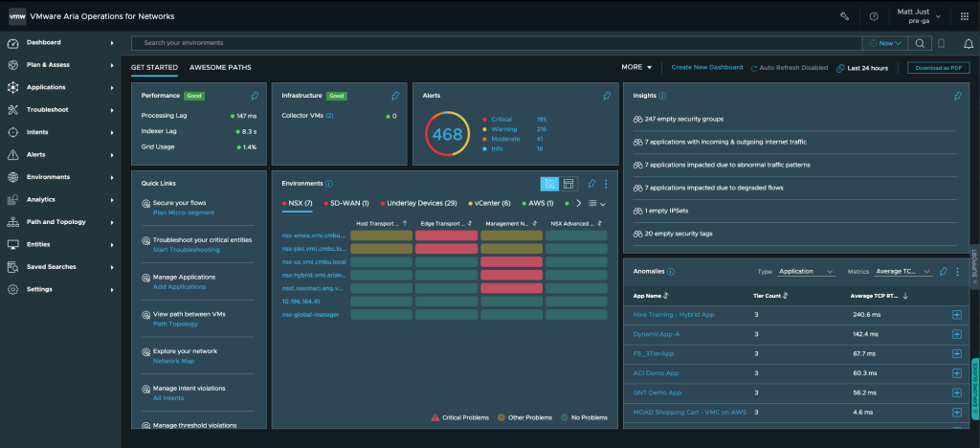Open the Now time selector dropdown
The width and height of the screenshot is (980, 448).
[883, 43]
